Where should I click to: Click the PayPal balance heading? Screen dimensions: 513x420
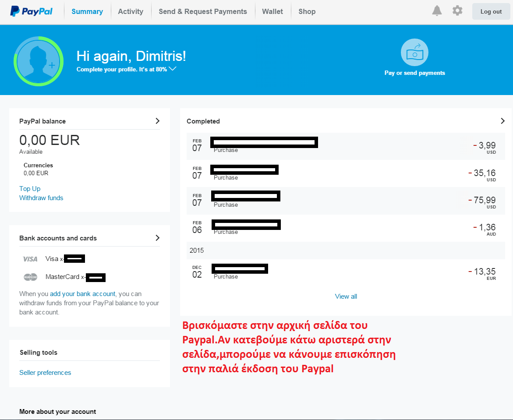[42, 121]
